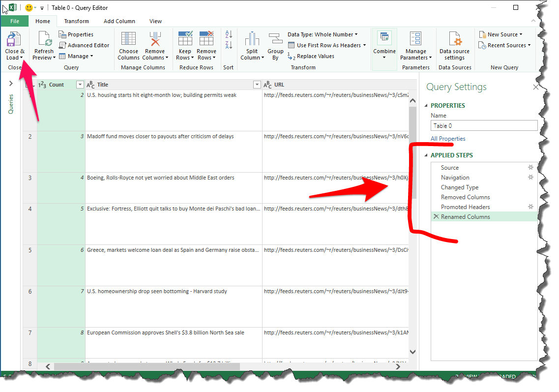Screen dimensions: 559x392
Task: Delete the Renamed Columns applied step
Action: click(x=437, y=216)
